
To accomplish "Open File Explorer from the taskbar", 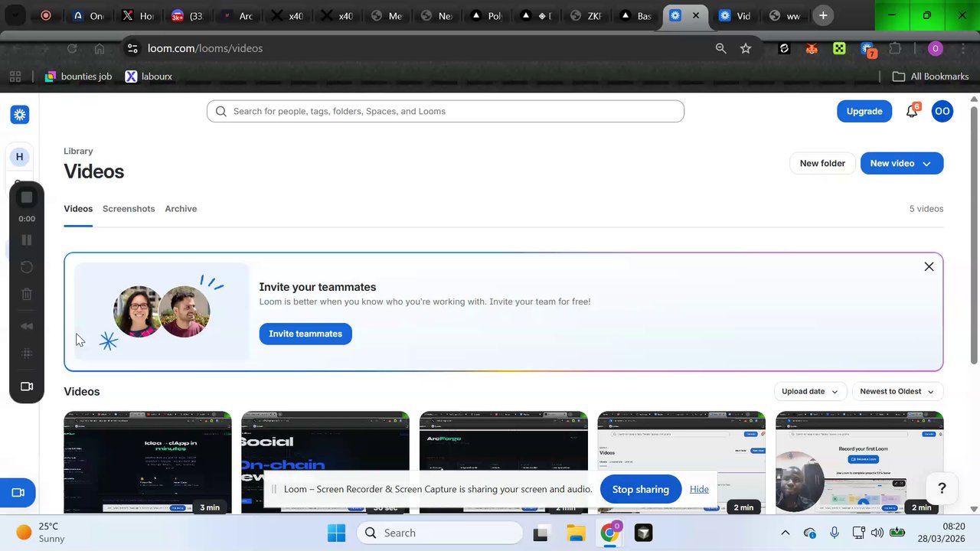I will click(576, 533).
